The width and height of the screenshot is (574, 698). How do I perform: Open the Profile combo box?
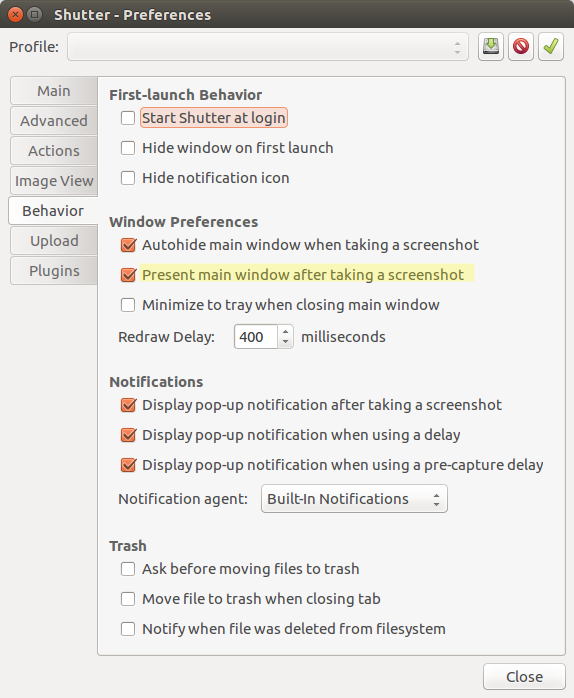(268, 46)
